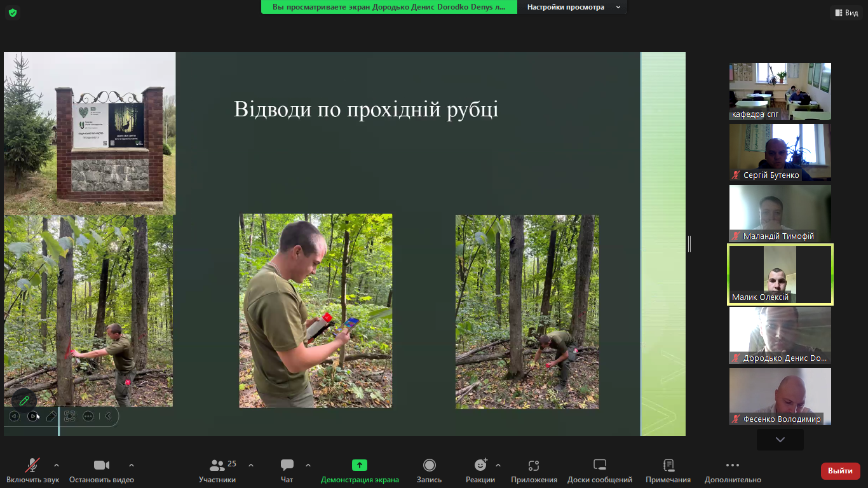Click the green annotation pencil button
This screenshot has height=488, width=868.
(x=24, y=400)
